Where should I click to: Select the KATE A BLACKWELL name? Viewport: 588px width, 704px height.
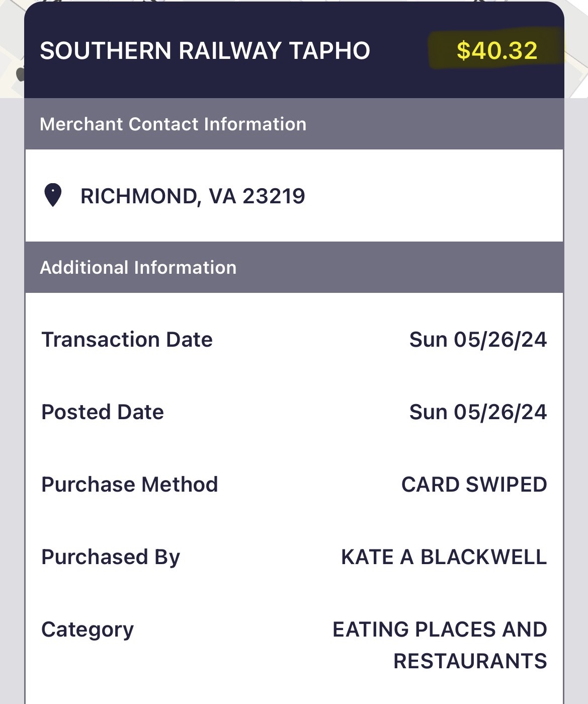[x=444, y=557]
